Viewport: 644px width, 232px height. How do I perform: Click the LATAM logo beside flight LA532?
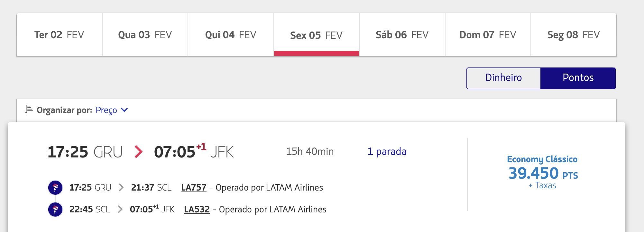pyautogui.click(x=55, y=210)
